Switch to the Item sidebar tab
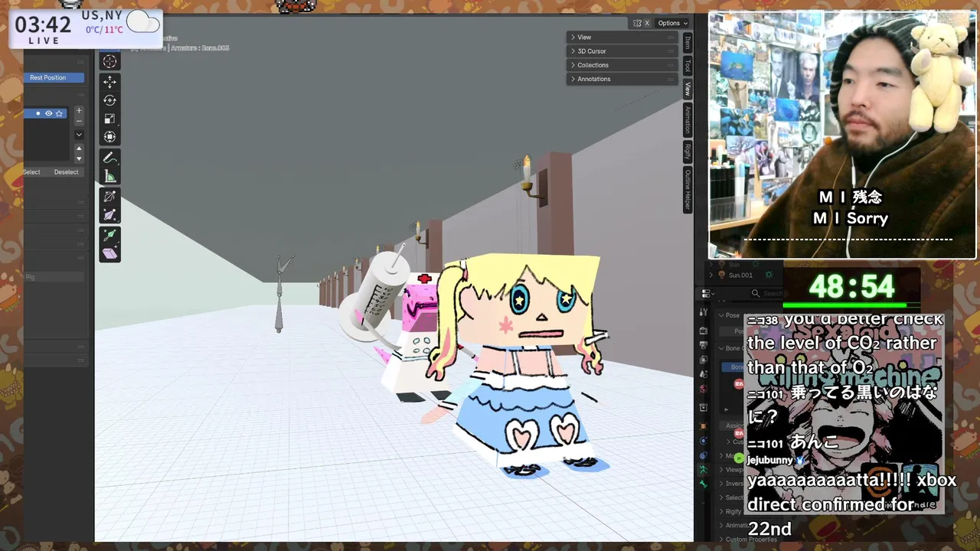The image size is (980, 551). 688,43
